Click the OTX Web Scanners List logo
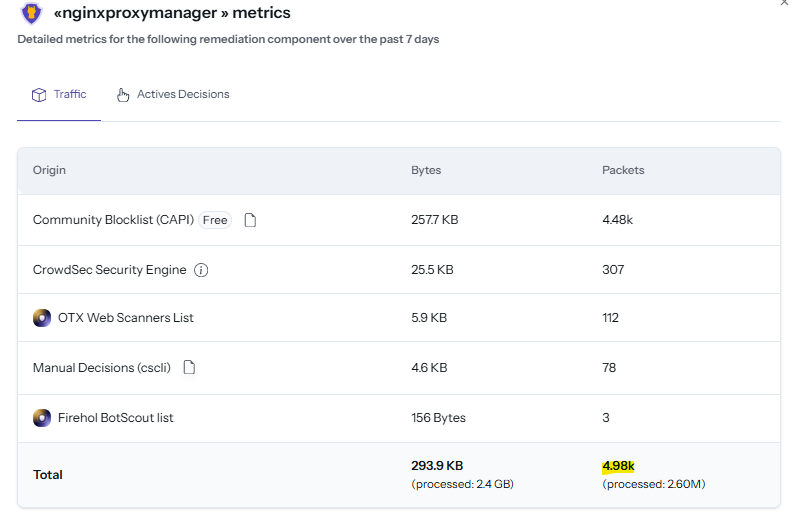The width and height of the screenshot is (797, 512). click(x=42, y=318)
